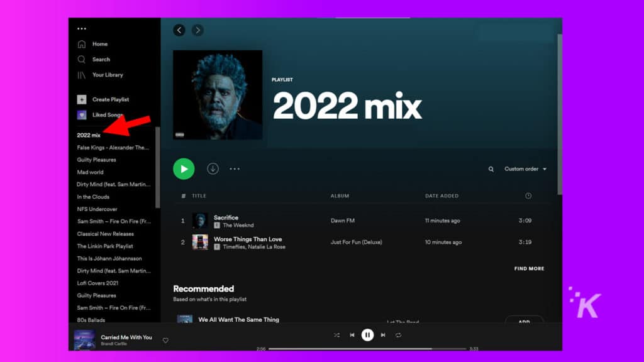This screenshot has width=644, height=362.
Task: Click the Sacrifice track album art
Action: pos(200,221)
